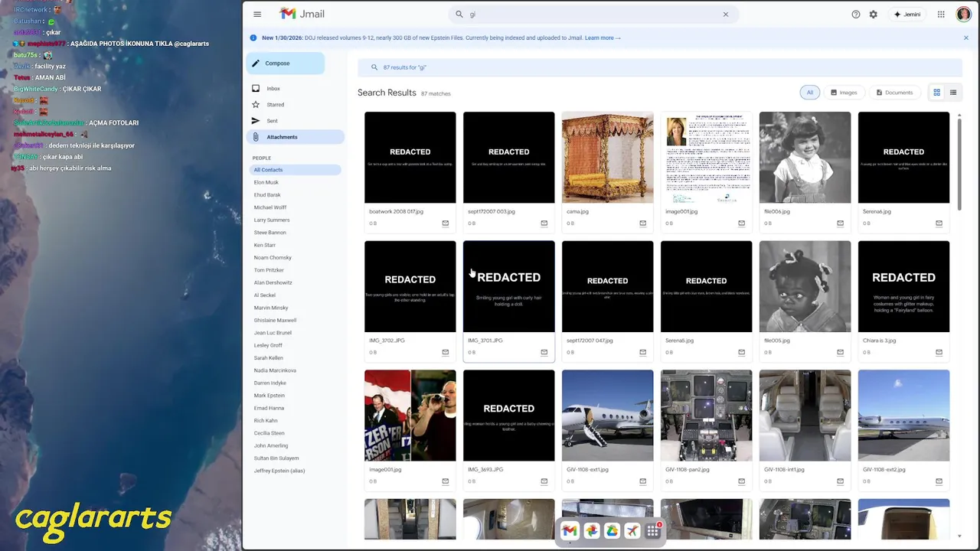The height and width of the screenshot is (551, 980).
Task: Open the profile avatar menu
Action: click(963, 15)
